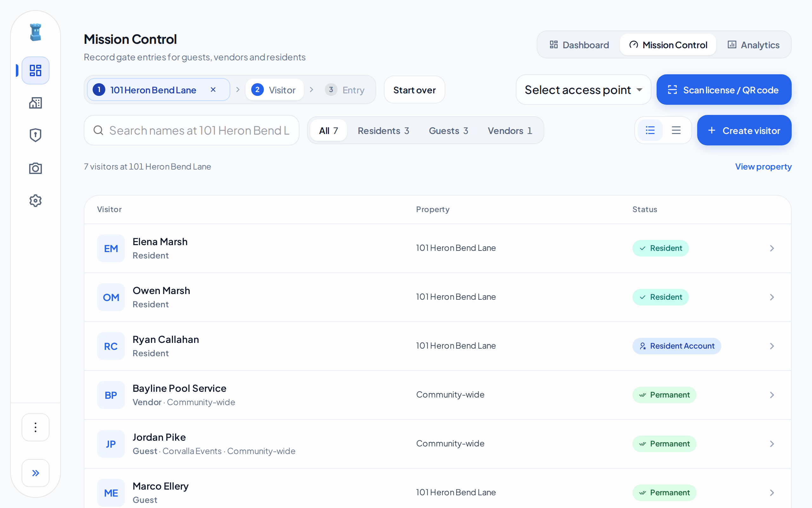Open the settings gear icon in sidebar
Viewport: 812px width, 508px height.
[35, 201]
